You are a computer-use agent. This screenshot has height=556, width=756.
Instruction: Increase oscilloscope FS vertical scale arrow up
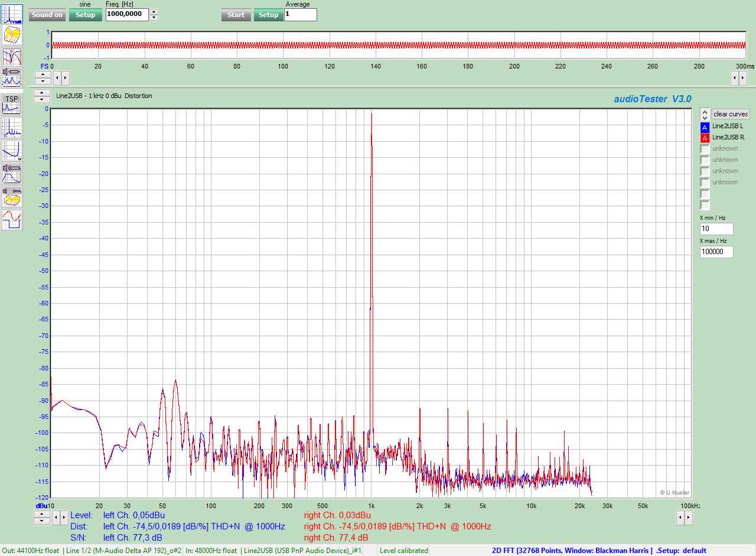click(x=43, y=74)
